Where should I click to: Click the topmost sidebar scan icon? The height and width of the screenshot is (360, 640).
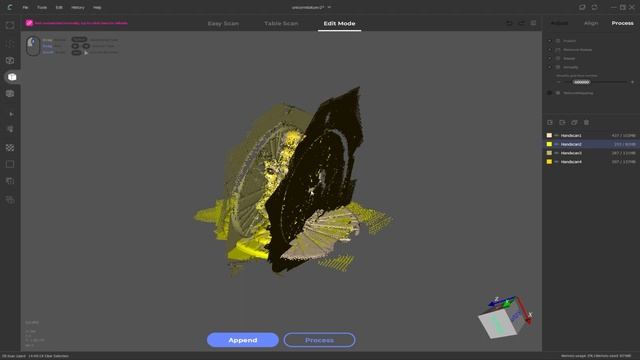pyautogui.click(x=10, y=25)
